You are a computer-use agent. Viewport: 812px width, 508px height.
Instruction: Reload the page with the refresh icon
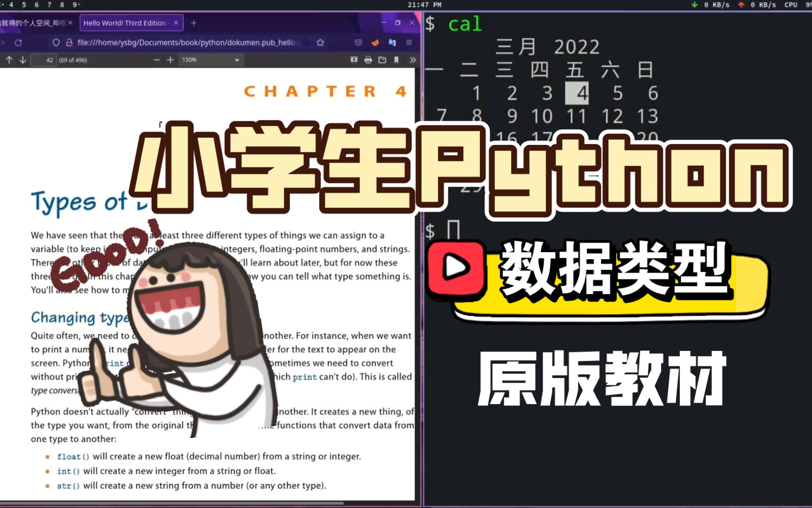pos(18,42)
